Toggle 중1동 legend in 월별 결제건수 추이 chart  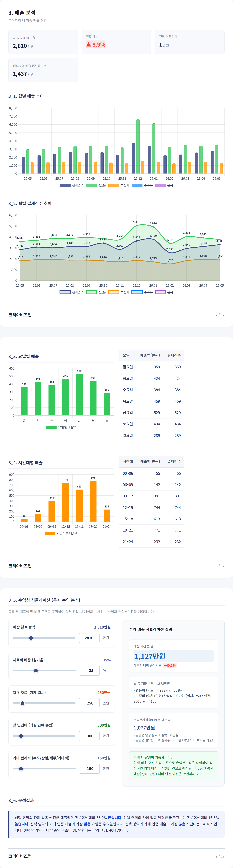point(96,292)
